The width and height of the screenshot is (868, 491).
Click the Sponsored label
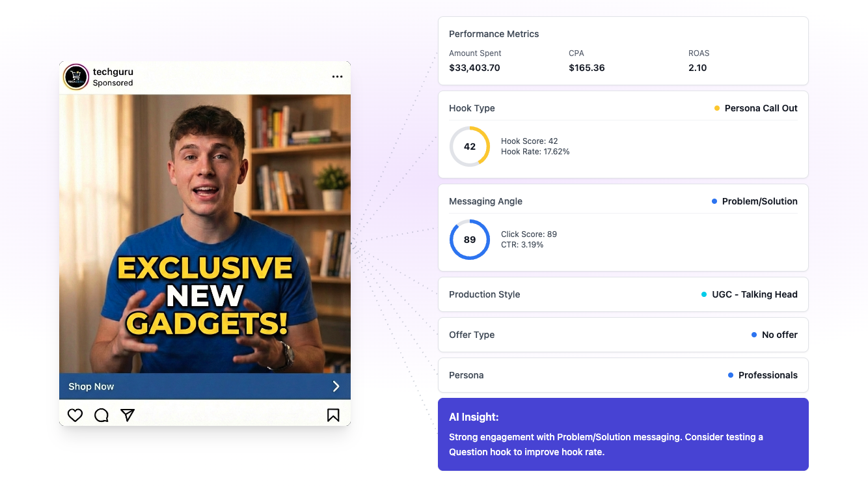[x=113, y=83]
